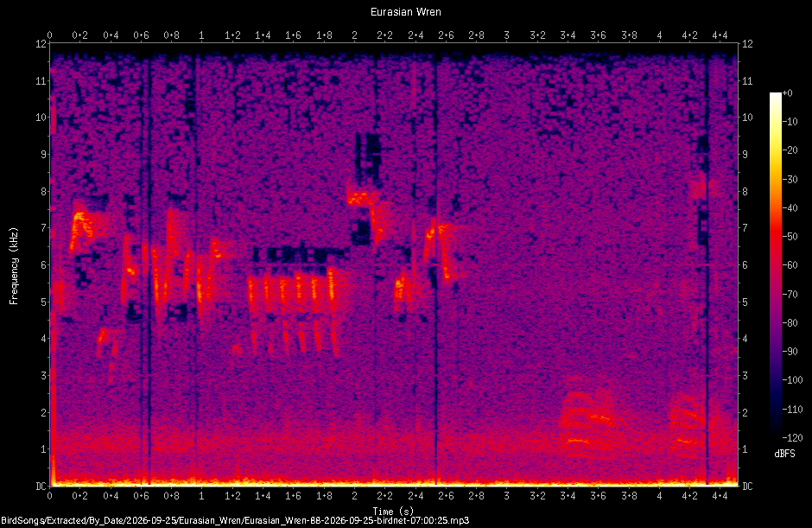The width and height of the screenshot is (812, 528).
Task: Click the "-40" color scale label
Action: pos(790,207)
